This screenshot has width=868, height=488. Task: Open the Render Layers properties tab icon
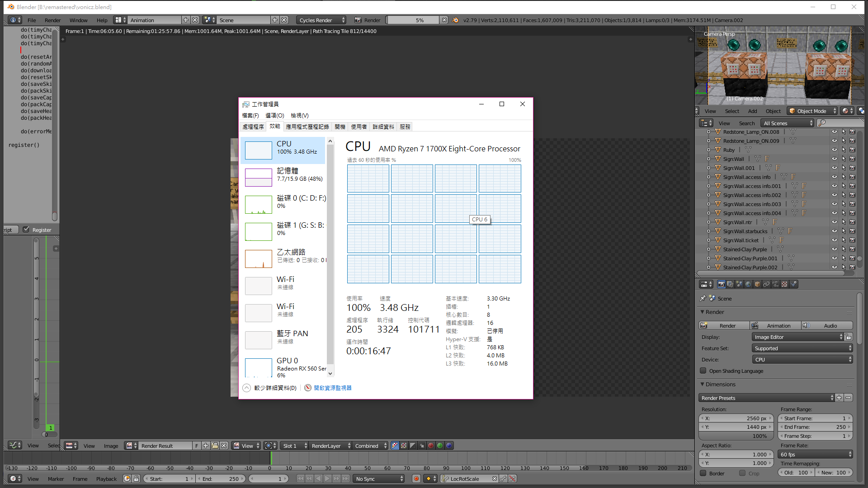730,284
